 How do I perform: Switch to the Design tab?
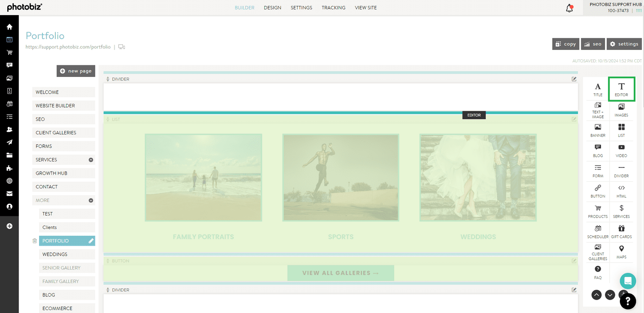click(272, 8)
